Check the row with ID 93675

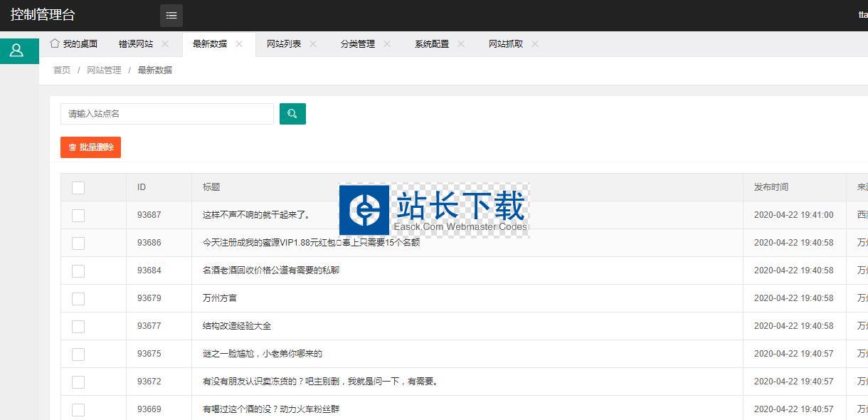point(78,355)
